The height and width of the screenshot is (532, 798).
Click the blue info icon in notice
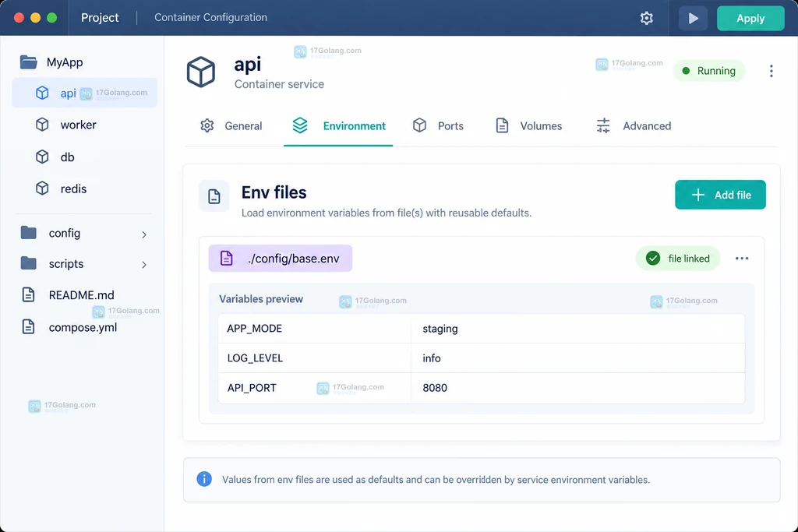[204, 479]
